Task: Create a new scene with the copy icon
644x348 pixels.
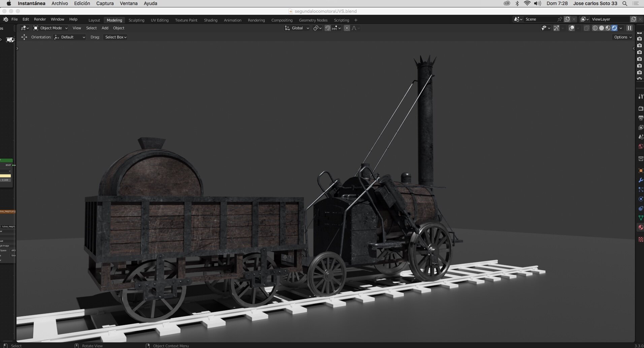Action: 567,19
